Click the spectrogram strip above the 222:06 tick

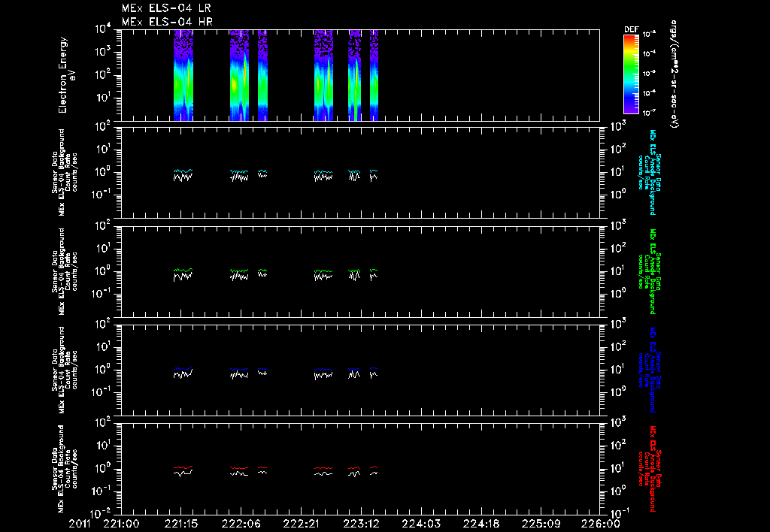point(239,75)
